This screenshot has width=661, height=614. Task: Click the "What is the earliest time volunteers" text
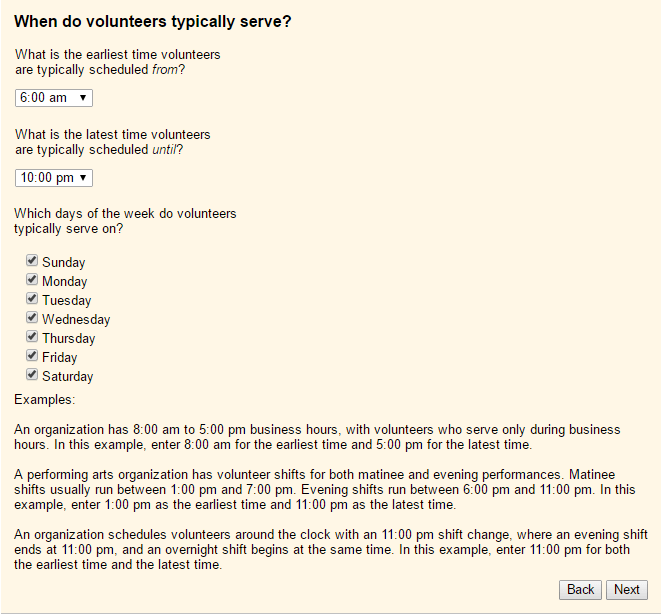tap(118, 54)
